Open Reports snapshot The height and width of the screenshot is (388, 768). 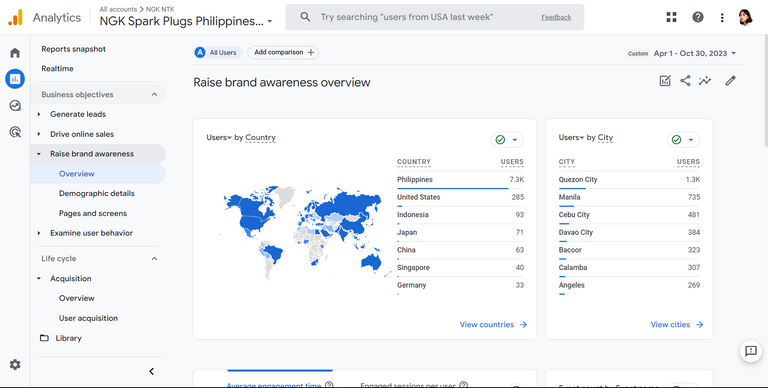(73, 49)
